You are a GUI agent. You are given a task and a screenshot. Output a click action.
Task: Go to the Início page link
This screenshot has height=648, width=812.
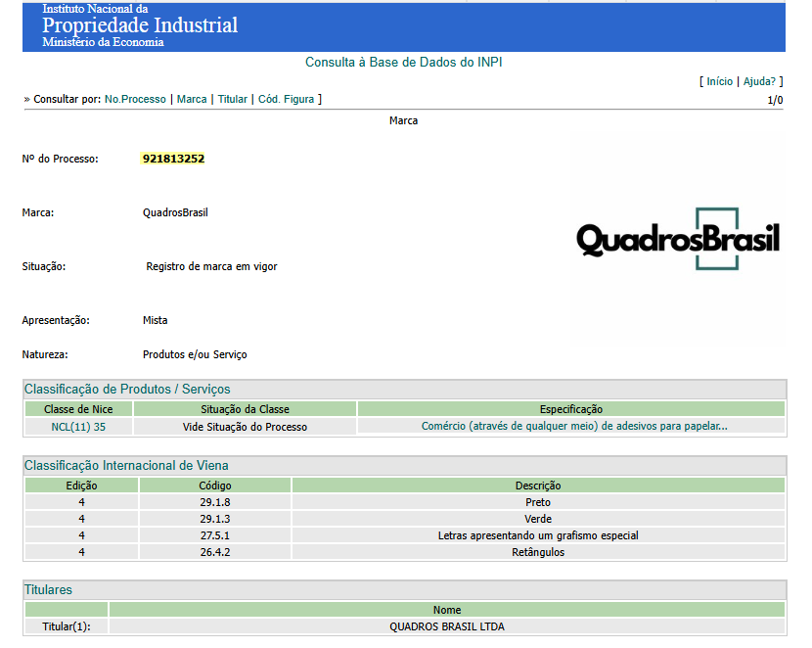[x=719, y=81]
